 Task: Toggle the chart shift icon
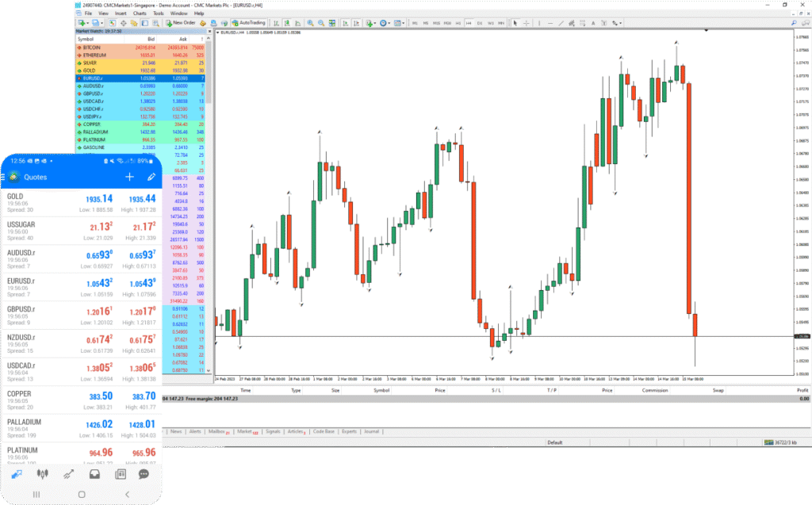(x=356, y=23)
